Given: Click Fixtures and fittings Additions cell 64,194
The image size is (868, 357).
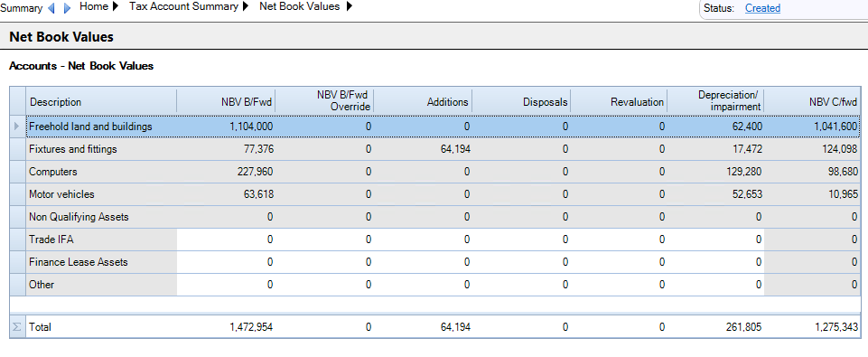Looking at the screenshot, I should click(423, 149).
